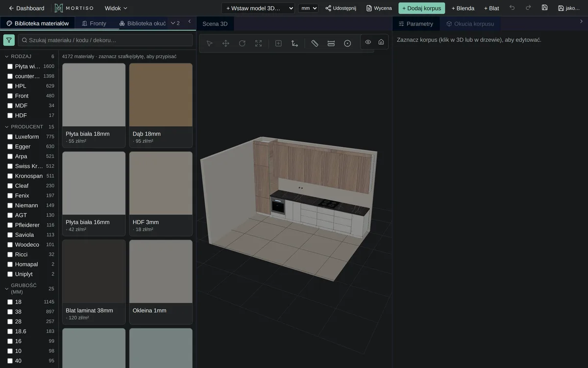
Task: Open the mm units dropdown
Action: pyautogui.click(x=308, y=8)
